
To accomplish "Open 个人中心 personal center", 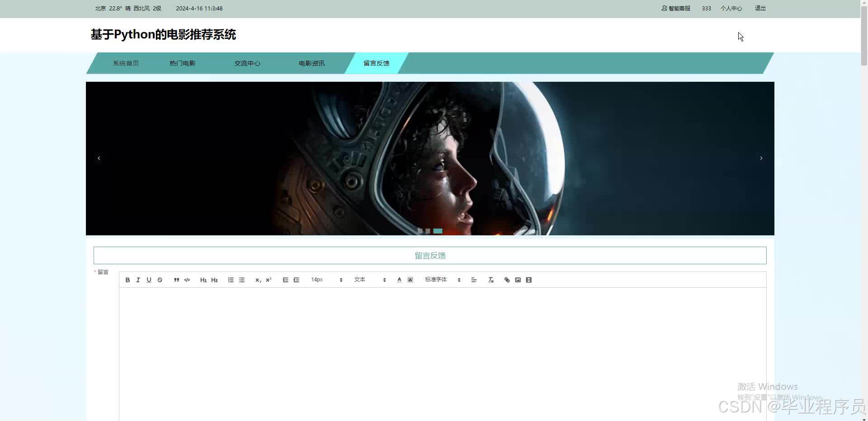I will 731,9.
